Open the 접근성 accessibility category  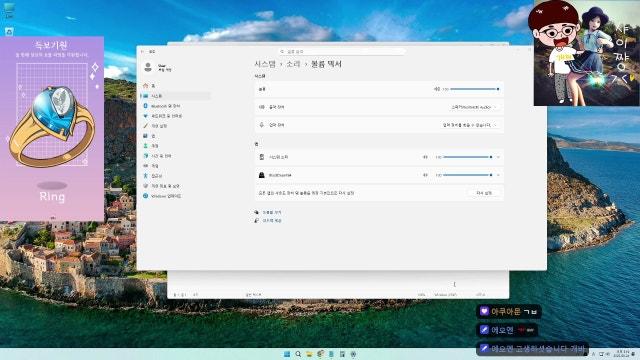176,176
